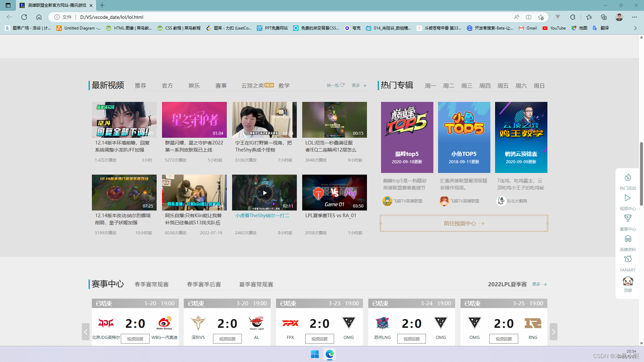Select the 赛事 video tab
Screen dimensions: 644x362
coord(221,86)
